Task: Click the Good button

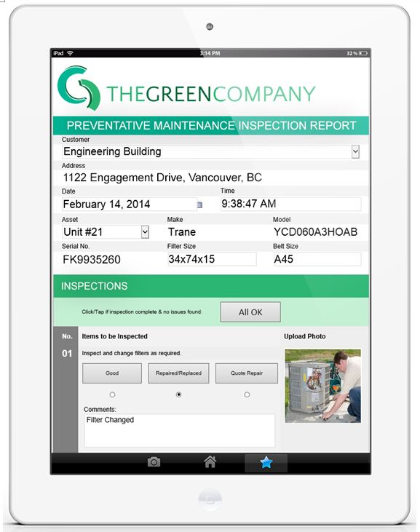Action: pos(112,373)
